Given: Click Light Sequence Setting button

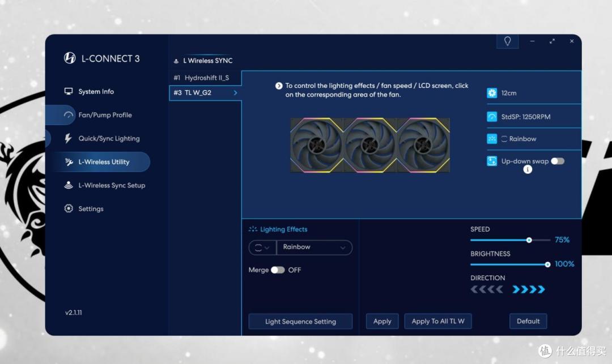Looking at the screenshot, I should pyautogui.click(x=300, y=322).
